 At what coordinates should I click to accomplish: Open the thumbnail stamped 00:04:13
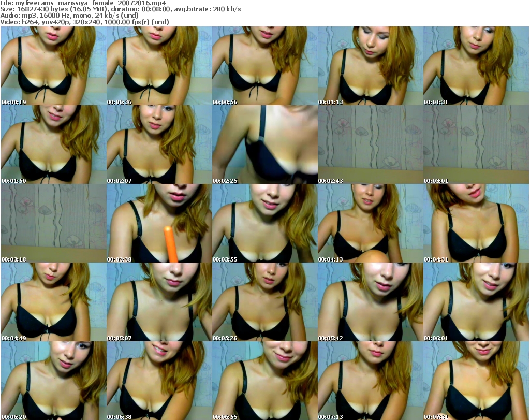[371, 223]
